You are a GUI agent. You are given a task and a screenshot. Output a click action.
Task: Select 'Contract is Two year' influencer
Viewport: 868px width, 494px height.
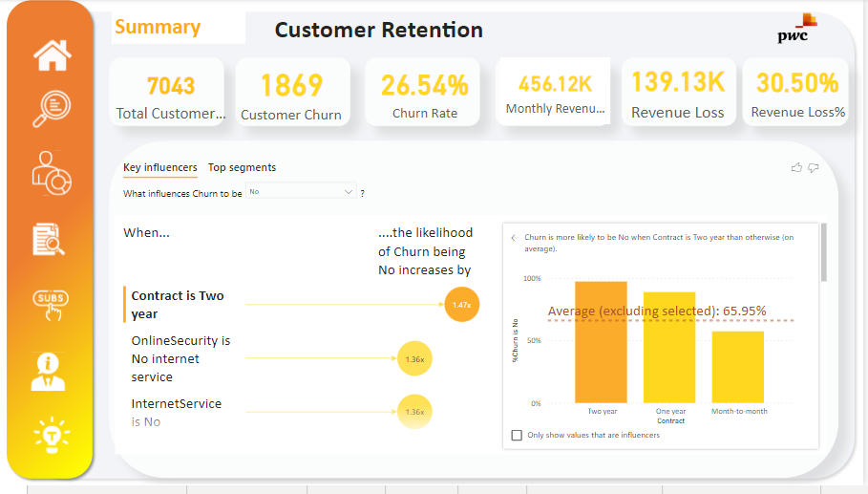coord(178,305)
